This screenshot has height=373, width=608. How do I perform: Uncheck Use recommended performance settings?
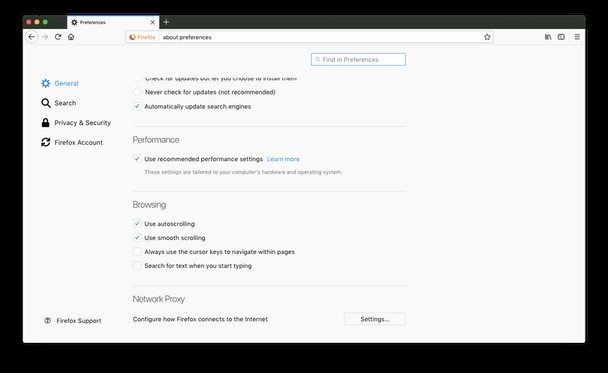[x=137, y=159]
